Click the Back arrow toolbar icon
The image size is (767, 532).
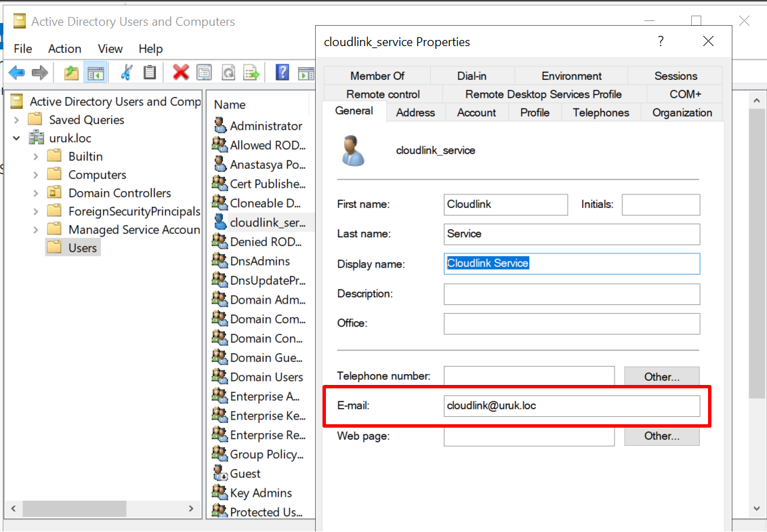pyautogui.click(x=17, y=73)
